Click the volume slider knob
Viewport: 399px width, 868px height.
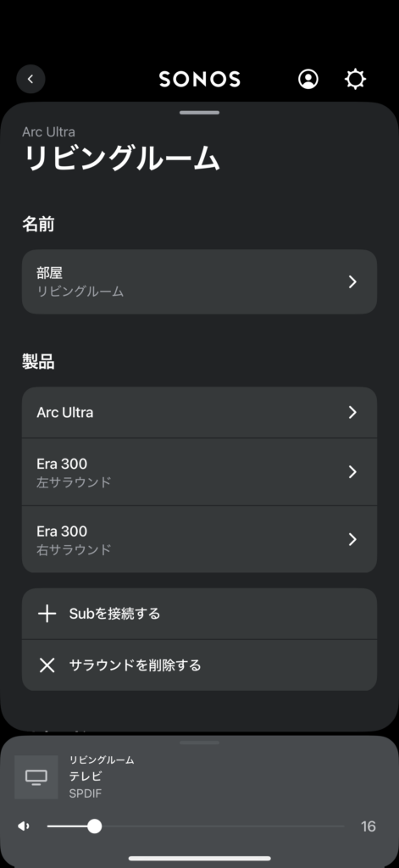click(x=95, y=826)
